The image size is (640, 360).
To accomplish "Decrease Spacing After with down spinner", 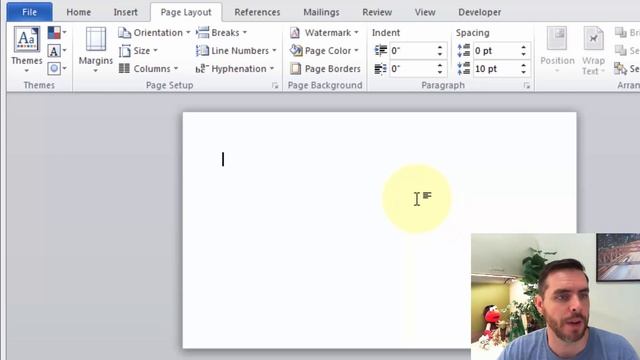I will click(523, 72).
